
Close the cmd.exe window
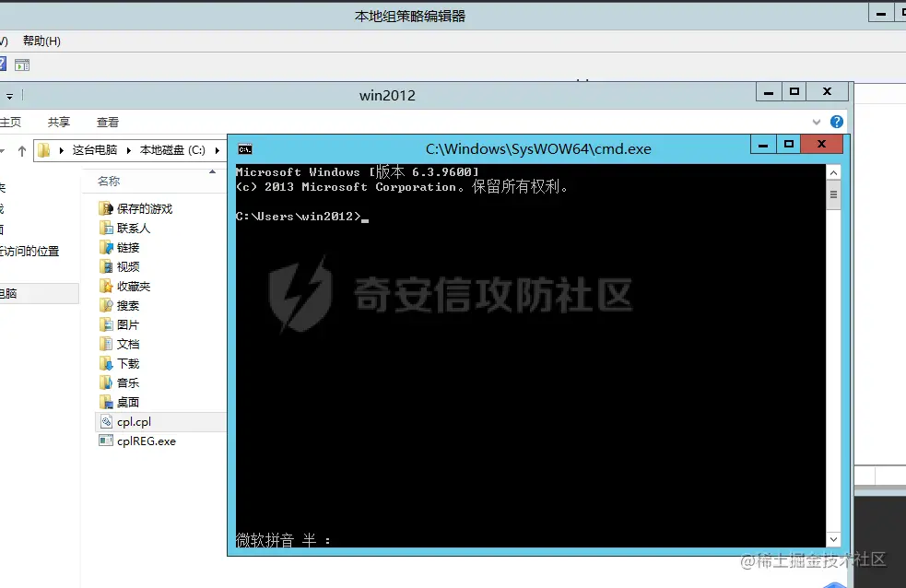tap(821, 144)
